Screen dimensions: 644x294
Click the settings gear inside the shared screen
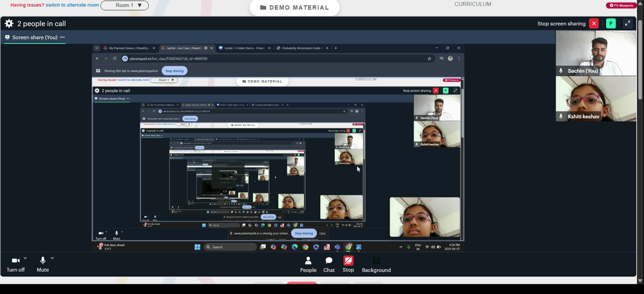point(97,90)
